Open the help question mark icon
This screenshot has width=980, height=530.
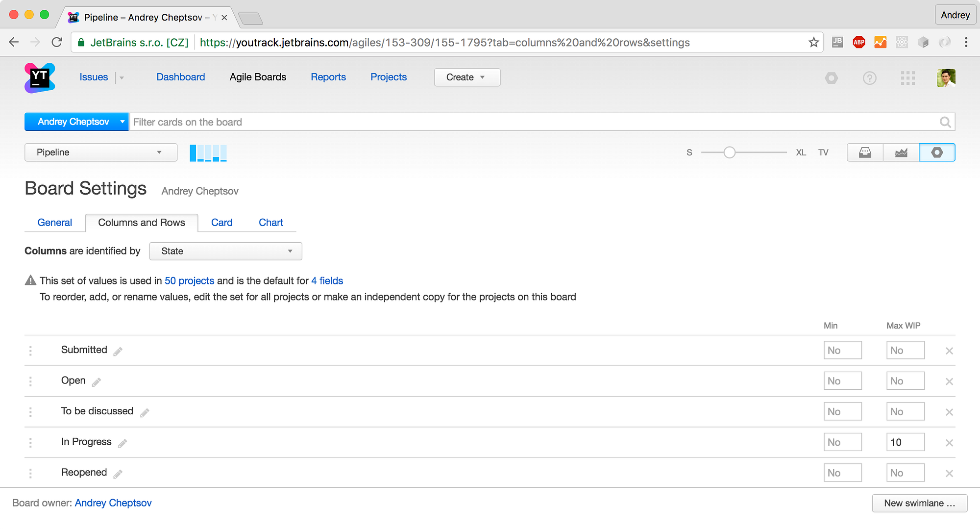870,78
